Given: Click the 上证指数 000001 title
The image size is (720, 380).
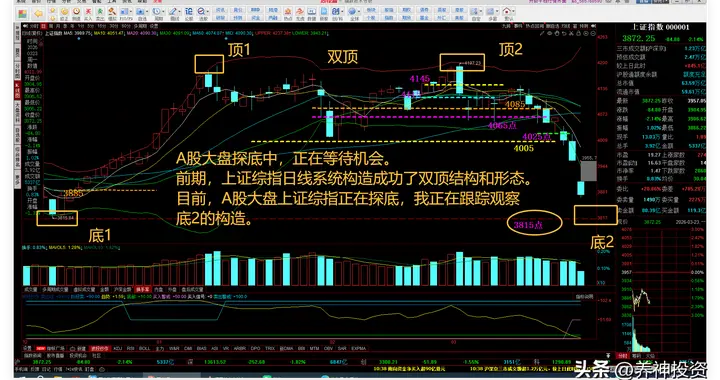Looking at the screenshot, I should pyautogui.click(x=660, y=27).
